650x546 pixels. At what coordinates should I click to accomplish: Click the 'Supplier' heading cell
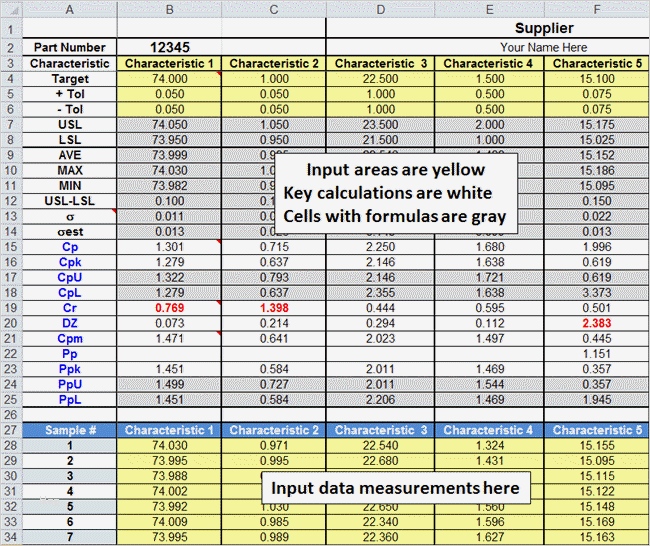click(x=544, y=28)
